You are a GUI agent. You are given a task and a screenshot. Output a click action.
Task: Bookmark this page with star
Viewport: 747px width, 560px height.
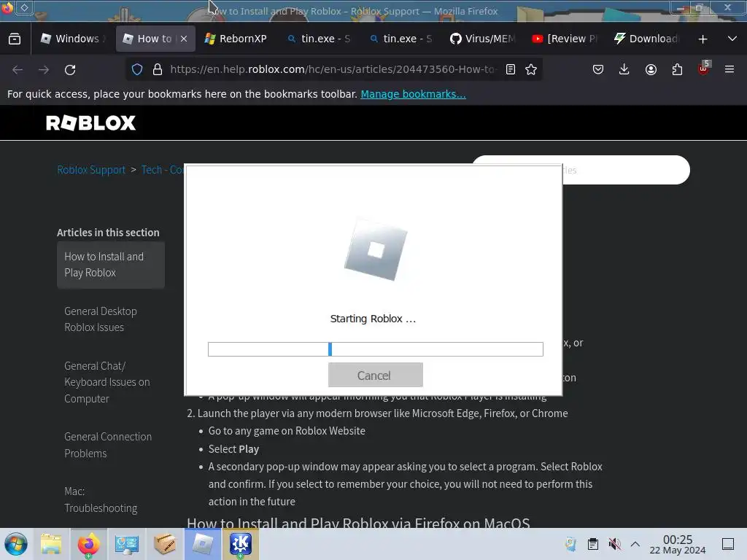point(531,69)
